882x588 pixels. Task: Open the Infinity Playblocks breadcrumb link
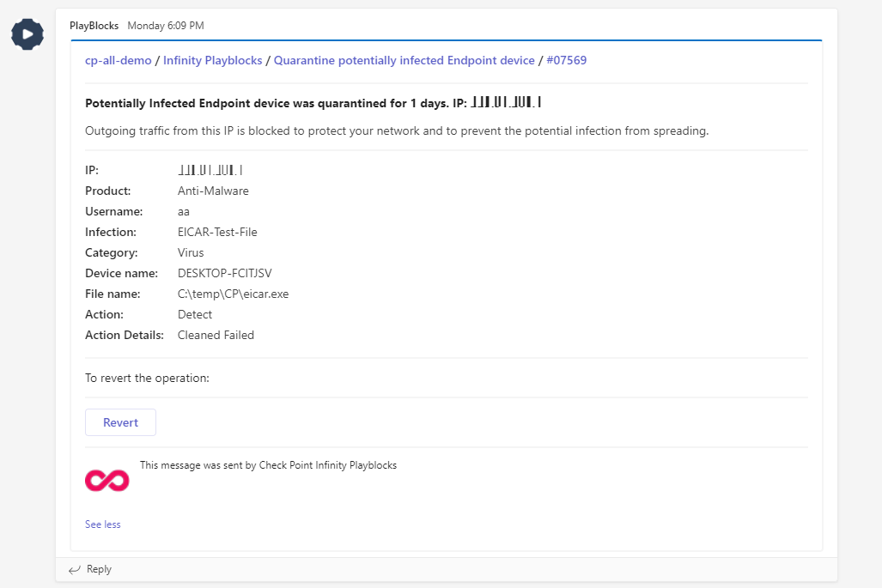[213, 60]
